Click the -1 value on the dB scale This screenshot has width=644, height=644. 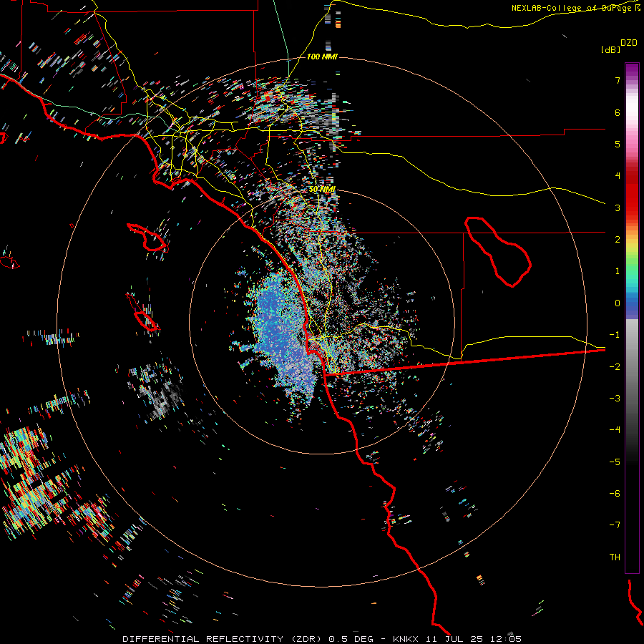click(615, 335)
